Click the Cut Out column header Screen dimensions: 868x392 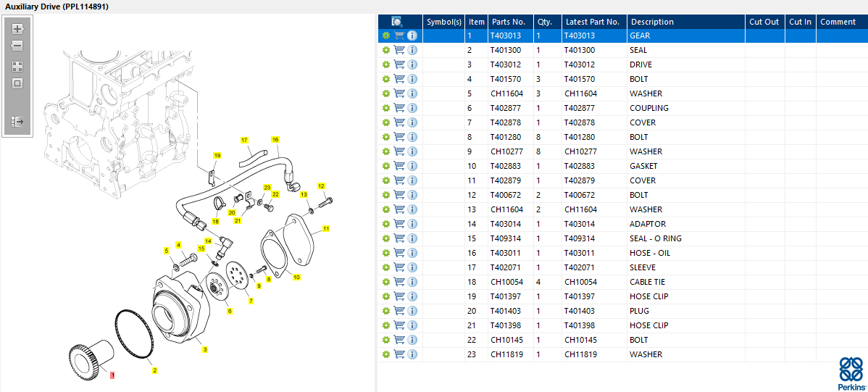pyautogui.click(x=764, y=22)
